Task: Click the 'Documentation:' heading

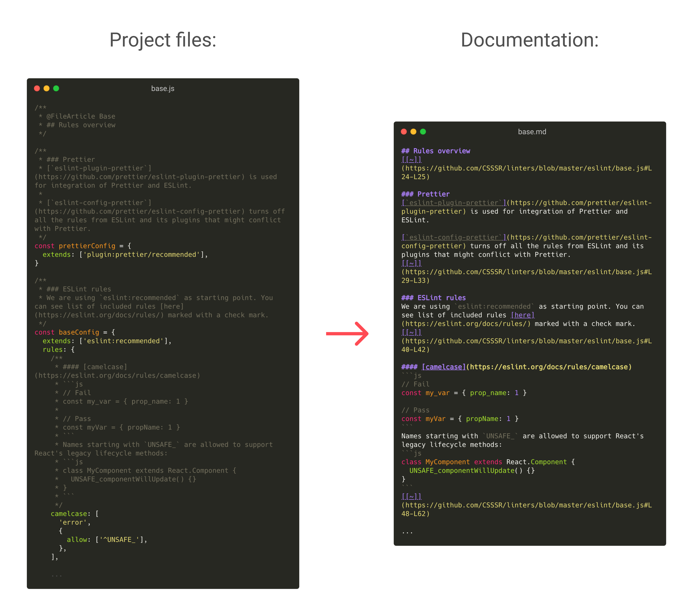Action: coord(530,40)
